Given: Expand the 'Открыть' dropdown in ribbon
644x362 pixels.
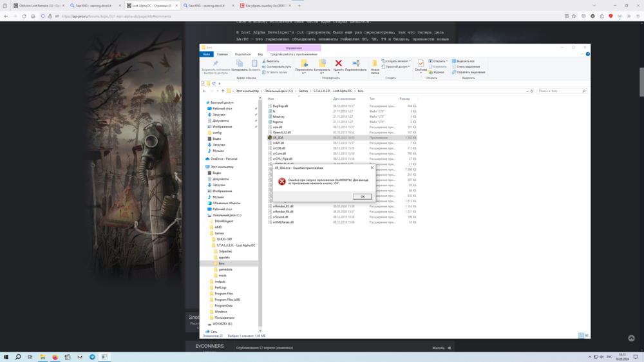Looking at the screenshot, I should [440, 61].
